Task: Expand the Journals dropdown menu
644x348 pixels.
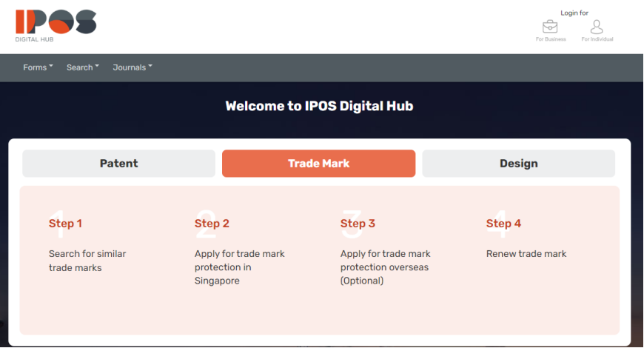Action: click(133, 67)
